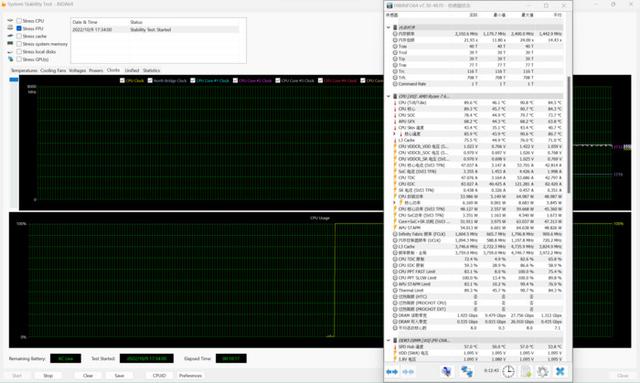
Task: Switch to the Temperatures tab
Action: click(x=24, y=71)
